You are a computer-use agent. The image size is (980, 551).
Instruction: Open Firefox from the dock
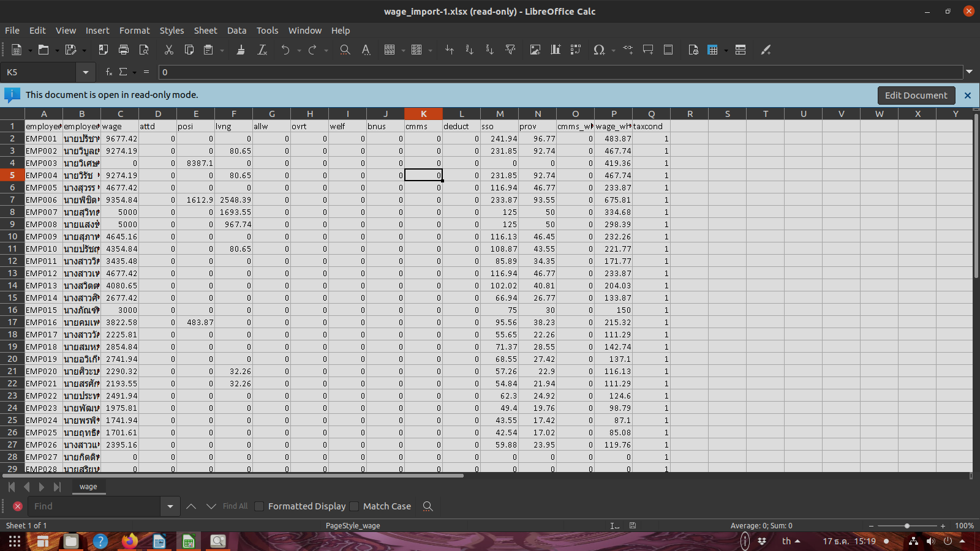click(130, 541)
